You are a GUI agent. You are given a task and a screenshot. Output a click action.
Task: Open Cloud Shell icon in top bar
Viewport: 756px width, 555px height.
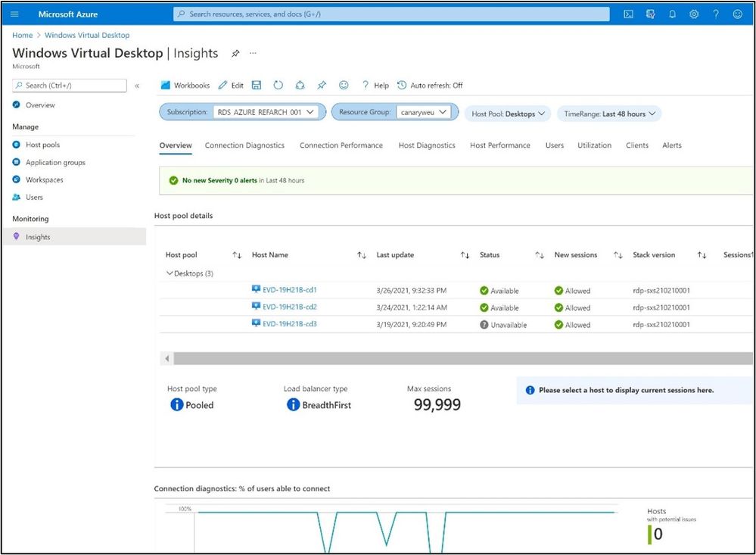628,14
